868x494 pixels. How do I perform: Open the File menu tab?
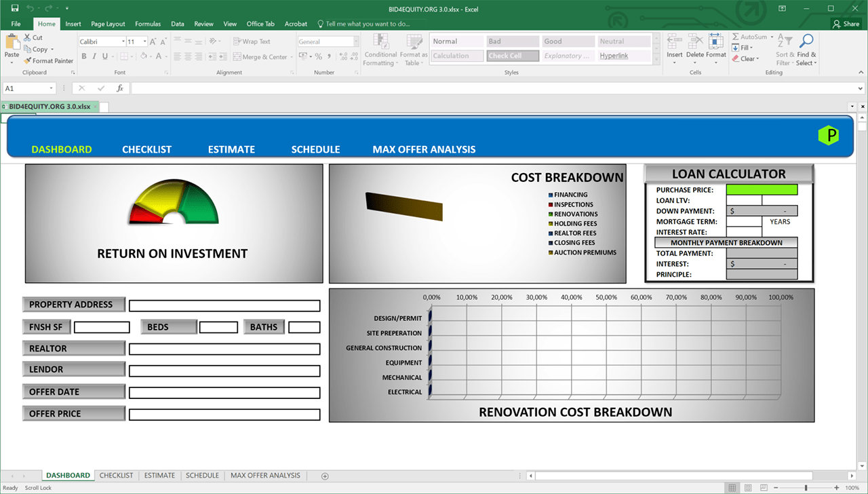[x=16, y=24]
